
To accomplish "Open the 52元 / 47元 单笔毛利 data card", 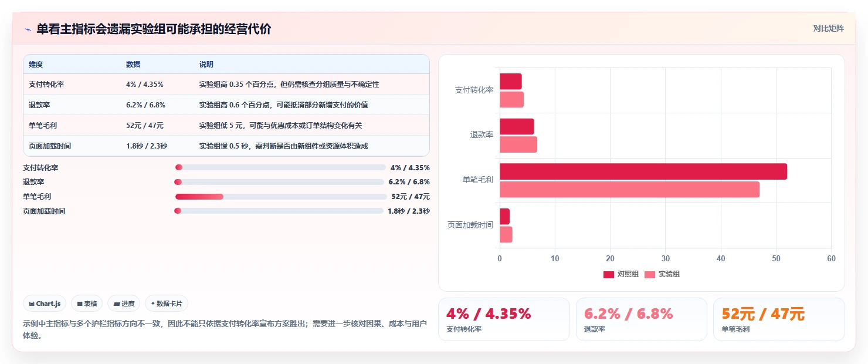I will click(779, 319).
